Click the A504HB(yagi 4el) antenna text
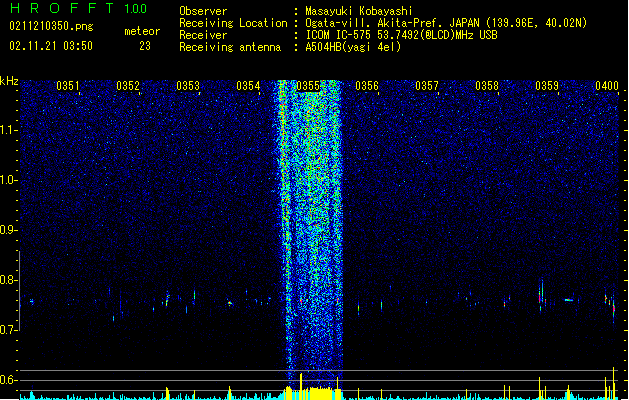 pos(353,47)
